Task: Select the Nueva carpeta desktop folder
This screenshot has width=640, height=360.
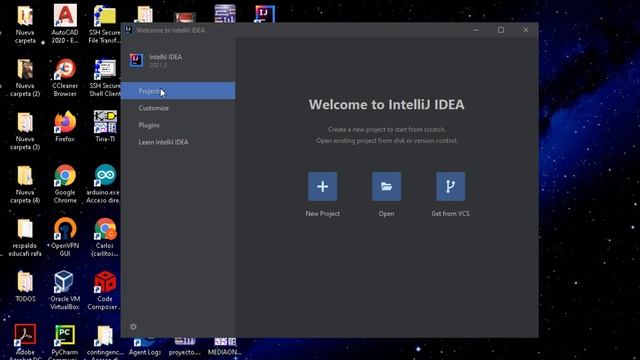Action: 25,24
